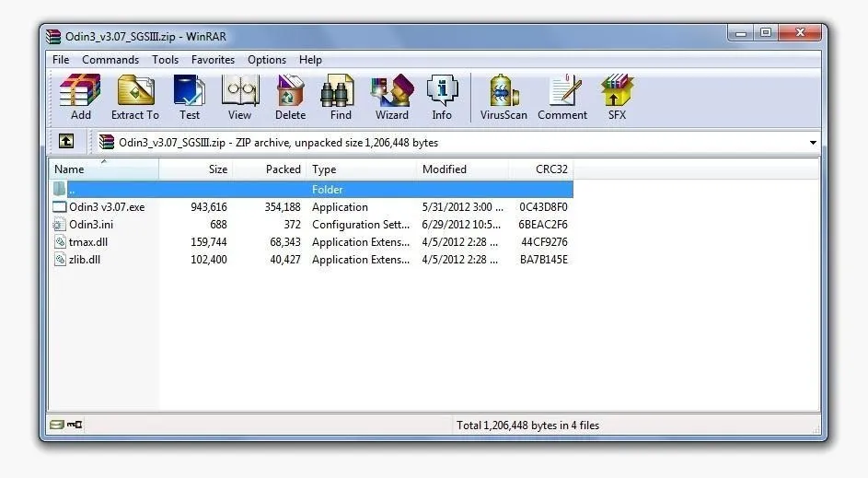Viewport: 868px width, 478px height.
Task: Click the modified date 6/29/2012 10:5...
Action: (x=462, y=225)
